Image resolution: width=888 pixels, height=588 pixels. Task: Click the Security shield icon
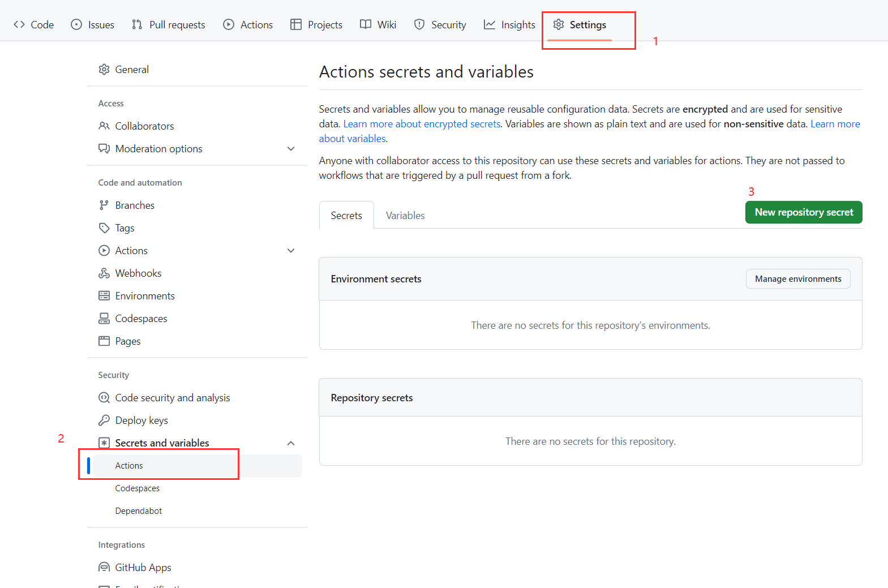[419, 24]
